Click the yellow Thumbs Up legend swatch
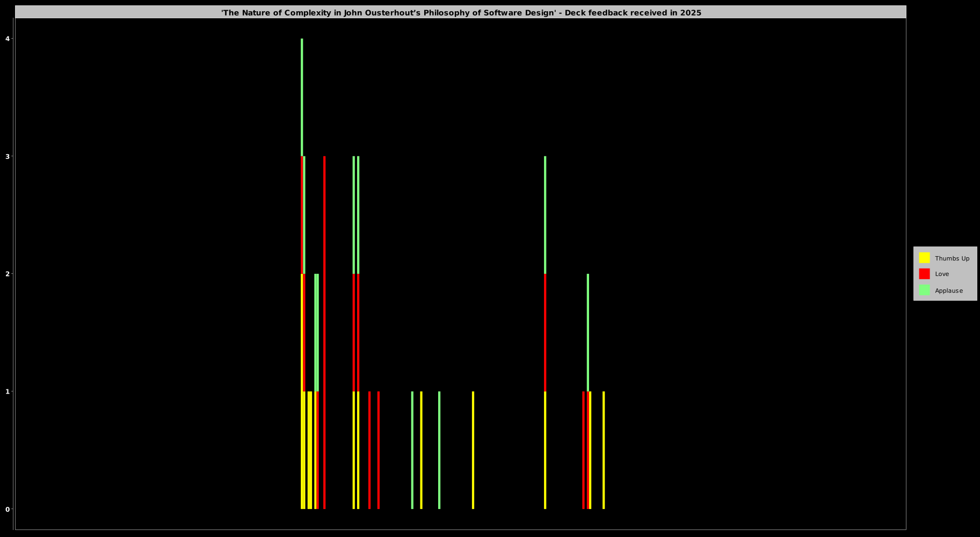 pos(924,258)
